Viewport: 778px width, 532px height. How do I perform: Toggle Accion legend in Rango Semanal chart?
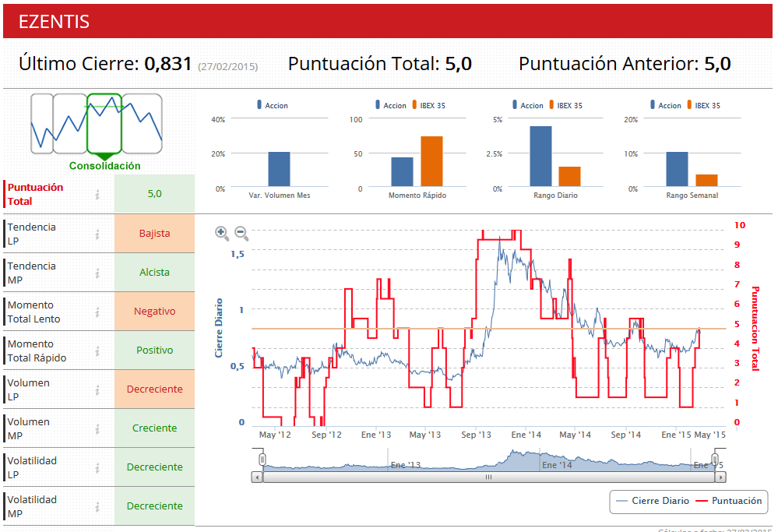[x=666, y=105]
